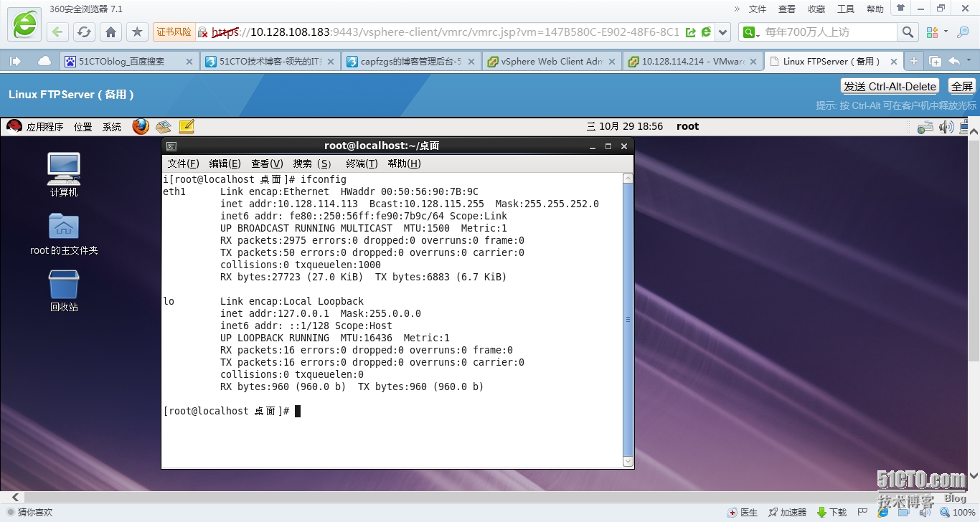Click the terminal vertical scrollbar thumb
The image size is (980, 522).
coord(628,320)
